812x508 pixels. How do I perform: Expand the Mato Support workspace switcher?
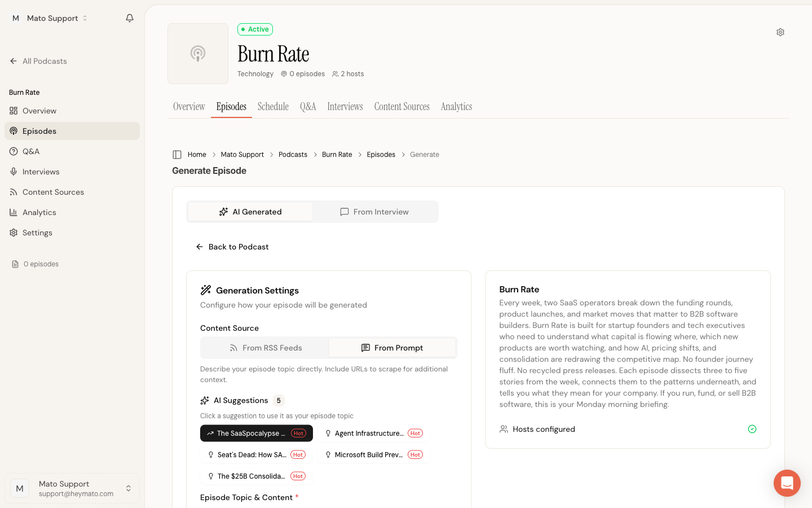pyautogui.click(x=50, y=18)
